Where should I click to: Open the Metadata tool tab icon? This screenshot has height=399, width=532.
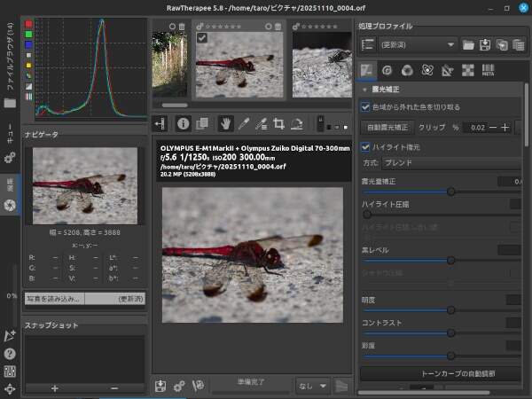pos(489,70)
